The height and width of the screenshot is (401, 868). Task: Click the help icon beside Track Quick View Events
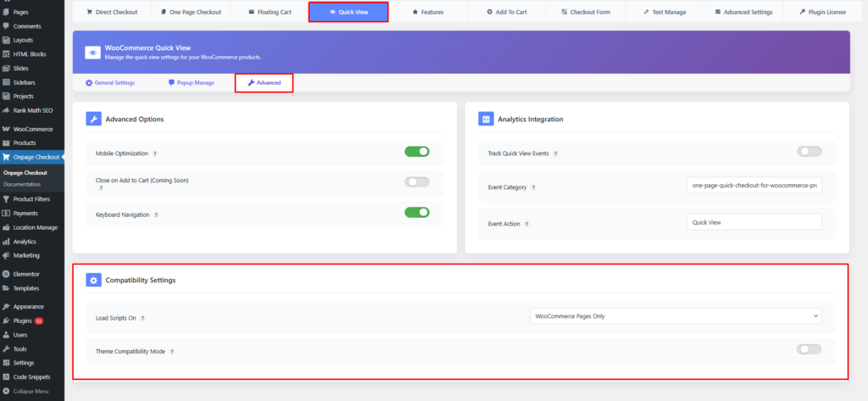[555, 153]
